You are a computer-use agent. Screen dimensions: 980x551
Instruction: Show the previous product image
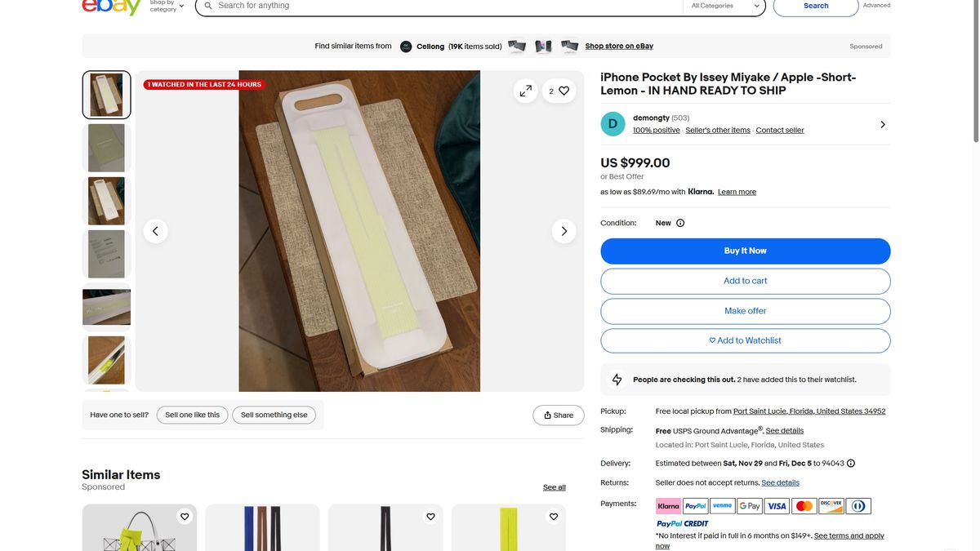tap(155, 231)
